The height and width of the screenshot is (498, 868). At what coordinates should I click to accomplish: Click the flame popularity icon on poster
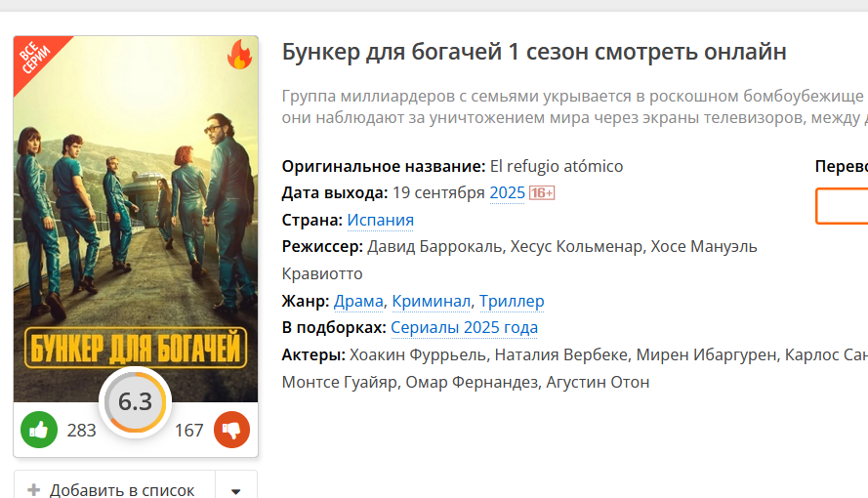click(x=239, y=55)
